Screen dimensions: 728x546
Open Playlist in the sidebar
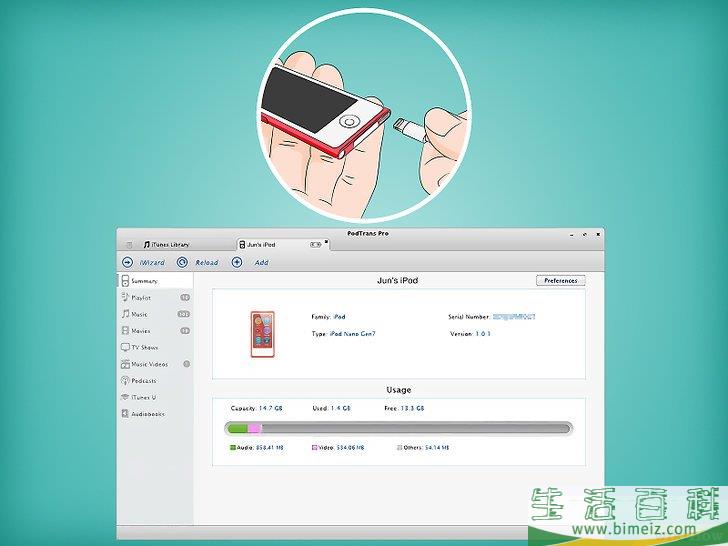[155, 298]
